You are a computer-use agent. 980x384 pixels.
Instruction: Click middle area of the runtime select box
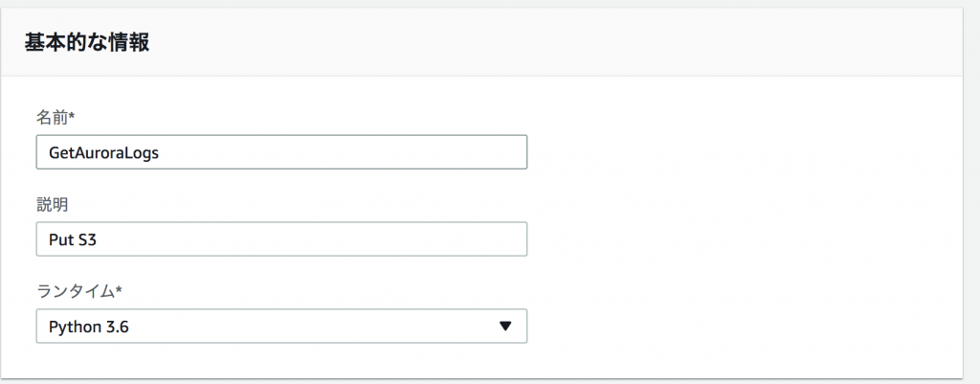coord(281,326)
